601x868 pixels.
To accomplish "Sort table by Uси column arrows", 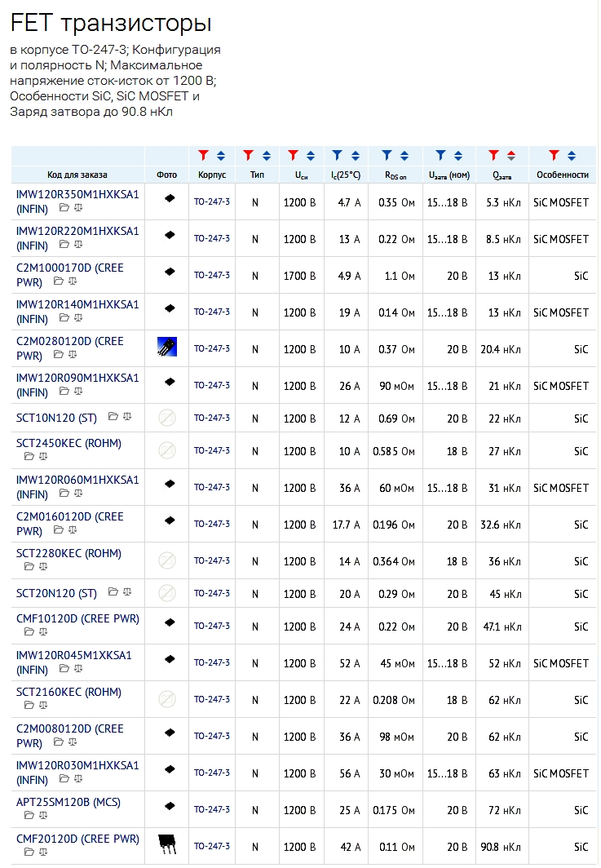I will pos(311,156).
